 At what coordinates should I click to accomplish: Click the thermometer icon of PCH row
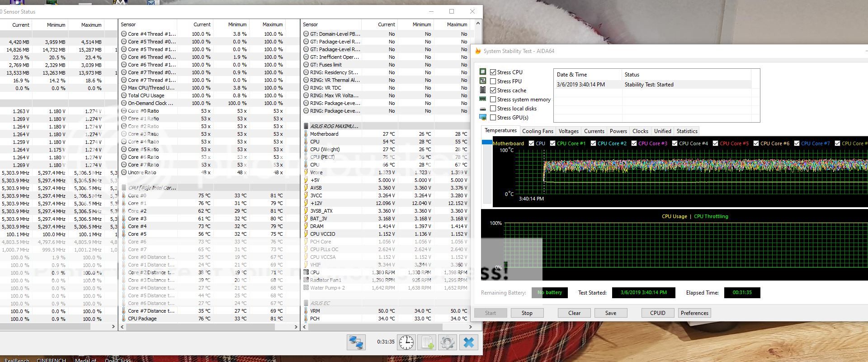[306, 319]
